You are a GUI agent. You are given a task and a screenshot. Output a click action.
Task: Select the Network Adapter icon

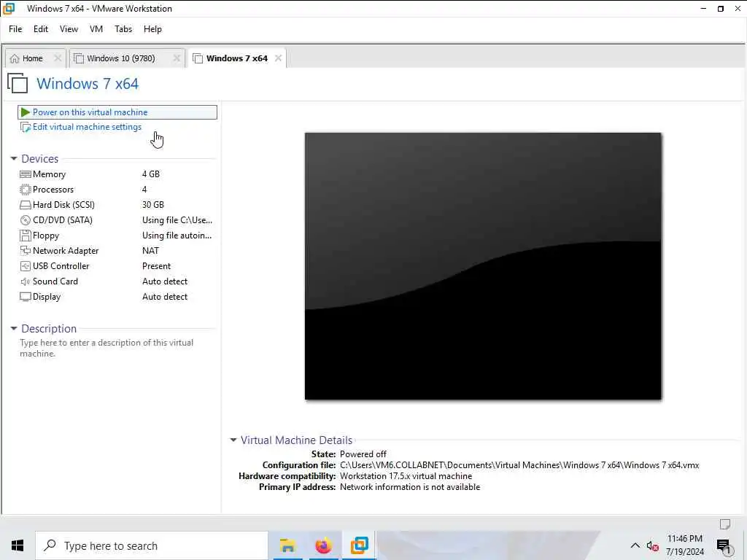pos(26,251)
